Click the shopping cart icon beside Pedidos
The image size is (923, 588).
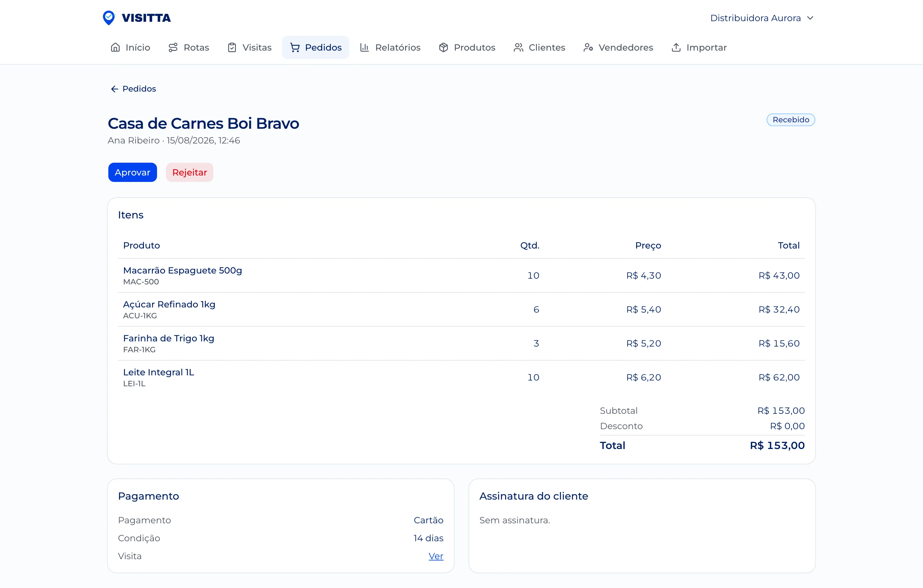(x=295, y=47)
